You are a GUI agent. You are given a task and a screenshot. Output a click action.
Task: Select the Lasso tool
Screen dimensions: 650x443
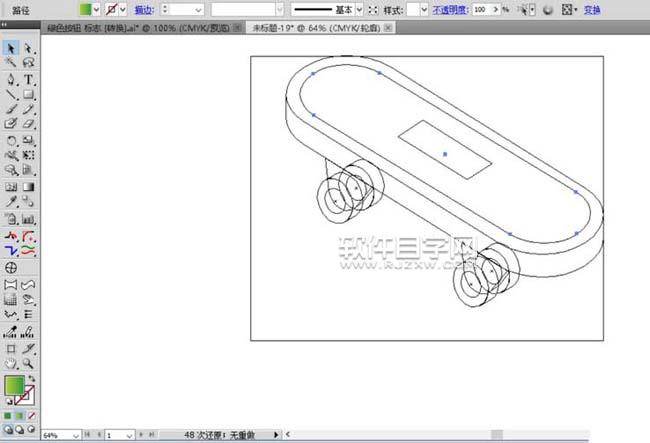(x=28, y=63)
